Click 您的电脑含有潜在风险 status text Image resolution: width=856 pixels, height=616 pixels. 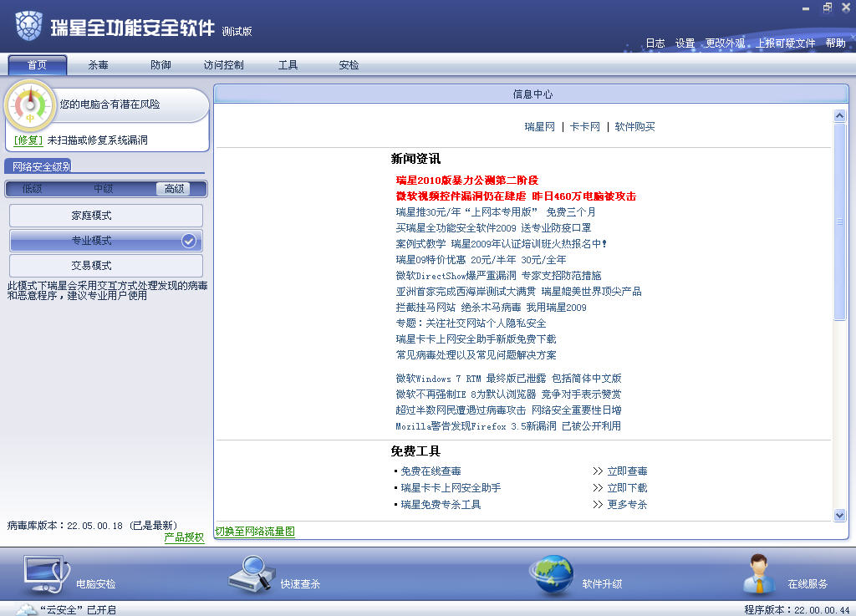click(110, 104)
